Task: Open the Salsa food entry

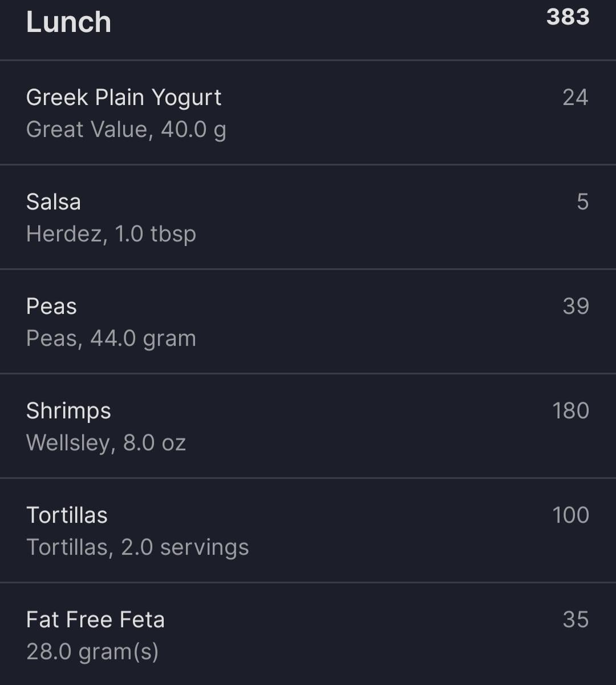Action: [308, 217]
